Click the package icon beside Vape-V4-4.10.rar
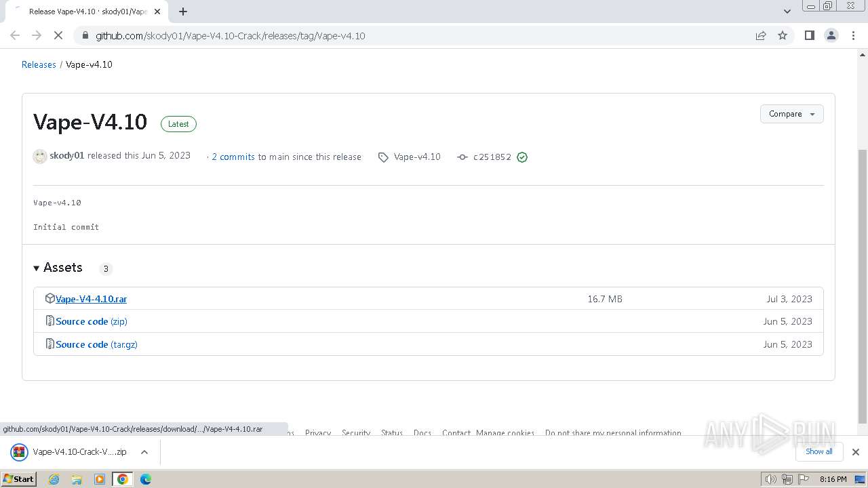 [50, 298]
